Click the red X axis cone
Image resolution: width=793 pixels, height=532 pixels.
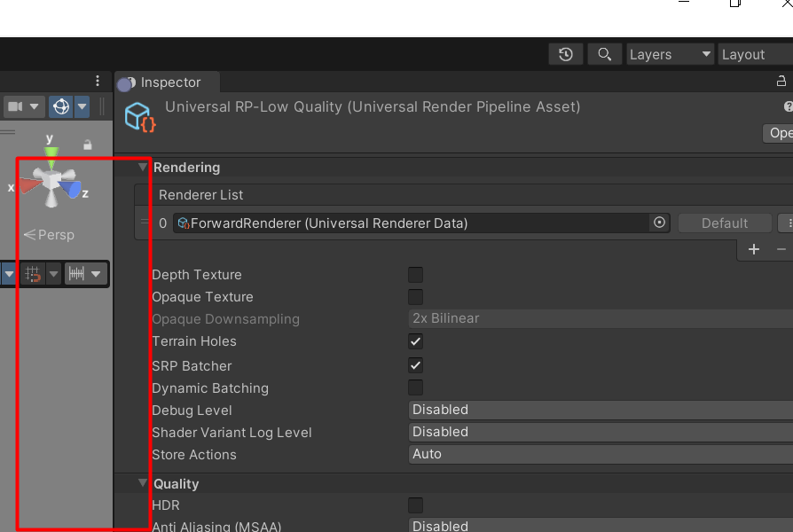coord(30,184)
